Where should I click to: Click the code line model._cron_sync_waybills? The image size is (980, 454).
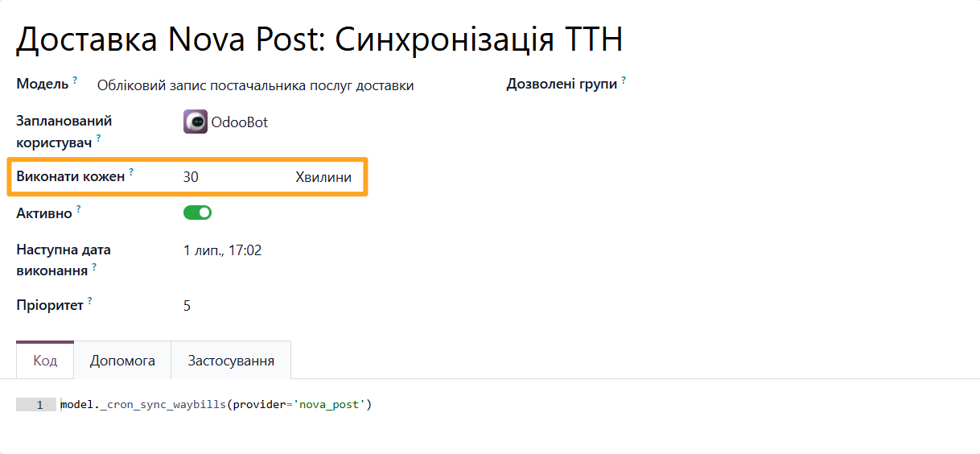click(216, 404)
